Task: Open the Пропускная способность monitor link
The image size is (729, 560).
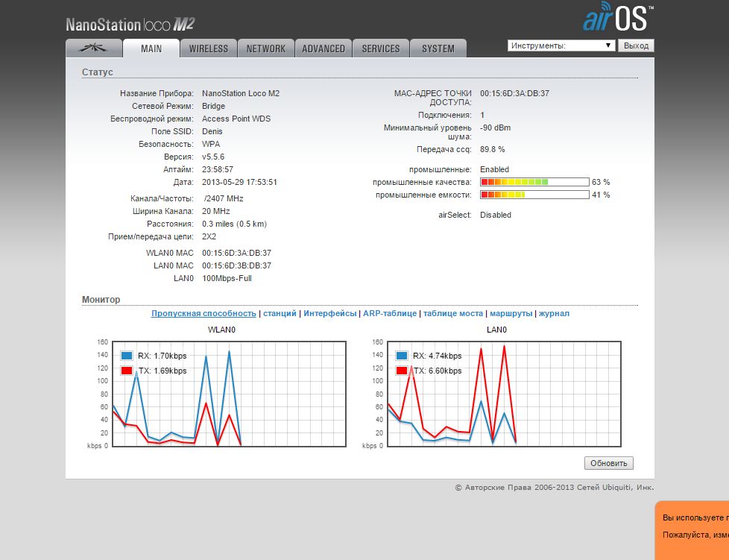Action: [x=203, y=313]
